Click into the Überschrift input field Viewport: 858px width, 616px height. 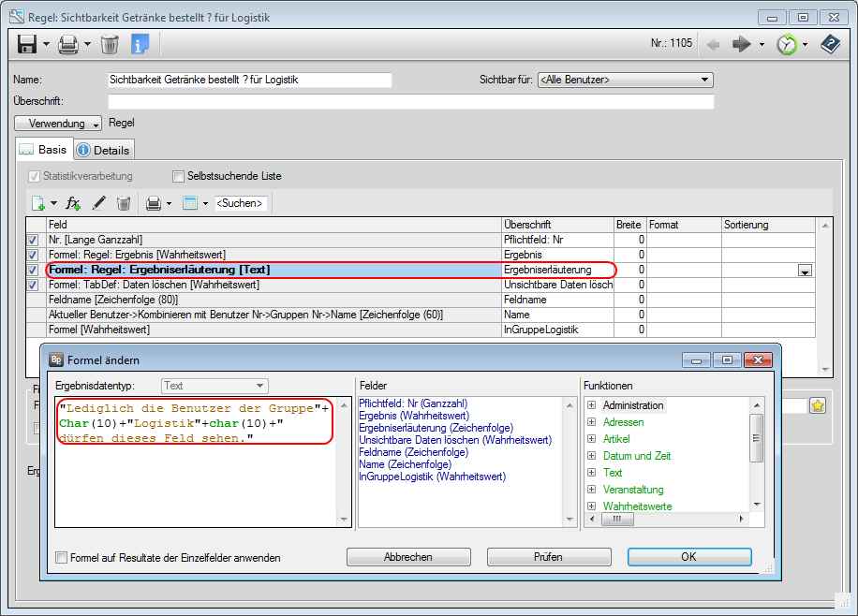click(x=410, y=102)
